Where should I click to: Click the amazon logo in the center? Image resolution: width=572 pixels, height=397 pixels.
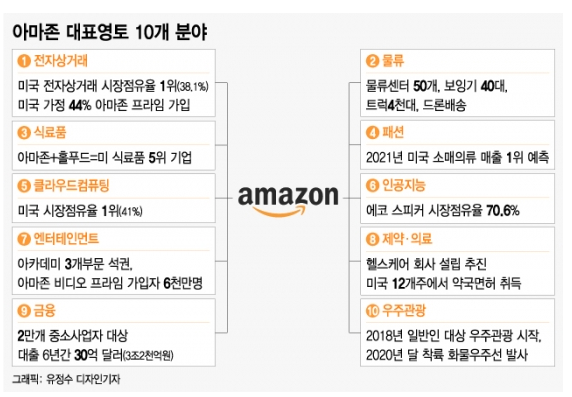coord(288,201)
